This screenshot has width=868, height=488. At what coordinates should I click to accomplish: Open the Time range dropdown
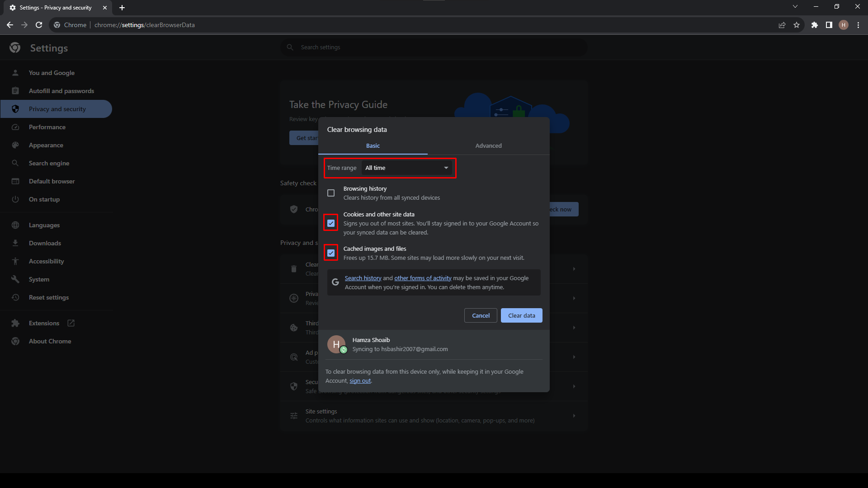coord(406,168)
